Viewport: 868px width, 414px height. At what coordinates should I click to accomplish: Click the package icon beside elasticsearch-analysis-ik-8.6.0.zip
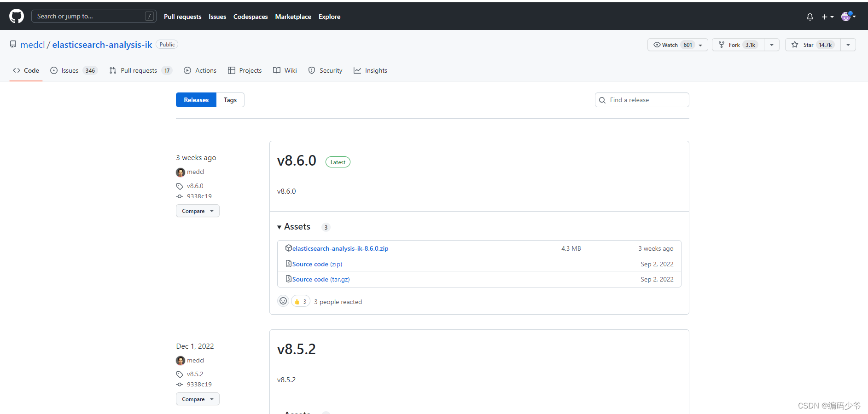(289, 248)
